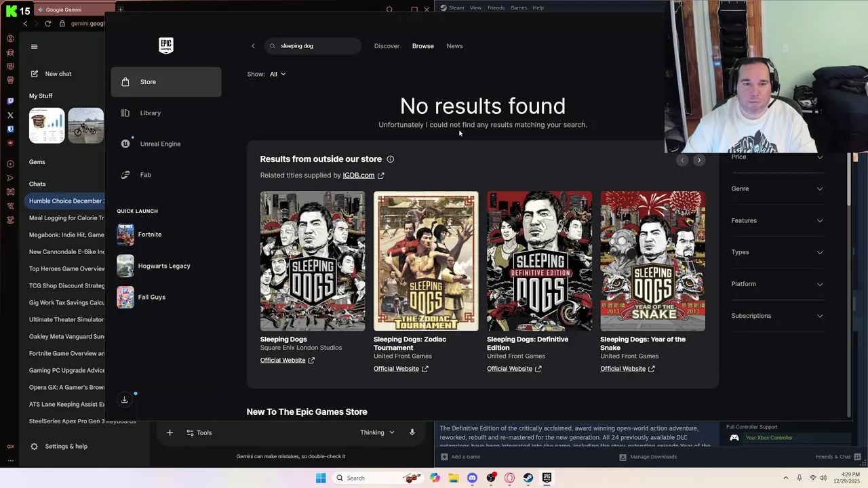Image resolution: width=868 pixels, height=488 pixels.
Task: Click the Epic Games logo
Action: click(x=166, y=45)
